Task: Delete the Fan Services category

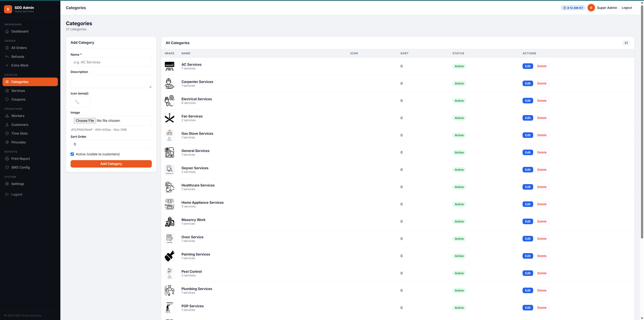Action: coord(542,118)
